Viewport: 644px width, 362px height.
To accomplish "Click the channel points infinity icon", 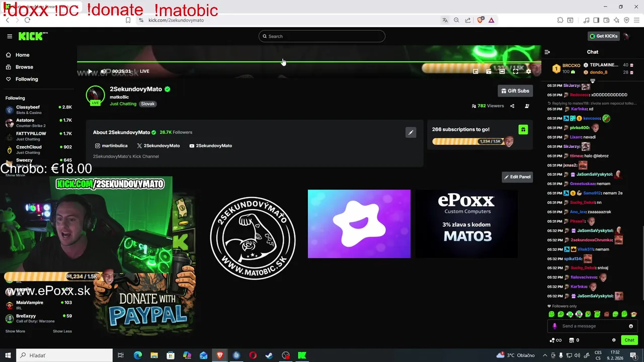I will [x=556, y=340].
